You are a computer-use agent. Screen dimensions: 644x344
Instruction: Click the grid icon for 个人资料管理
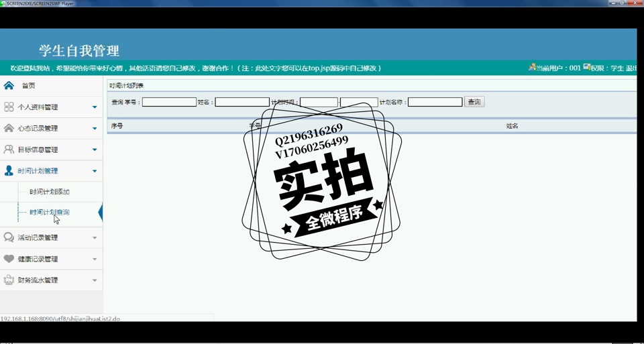tap(9, 107)
